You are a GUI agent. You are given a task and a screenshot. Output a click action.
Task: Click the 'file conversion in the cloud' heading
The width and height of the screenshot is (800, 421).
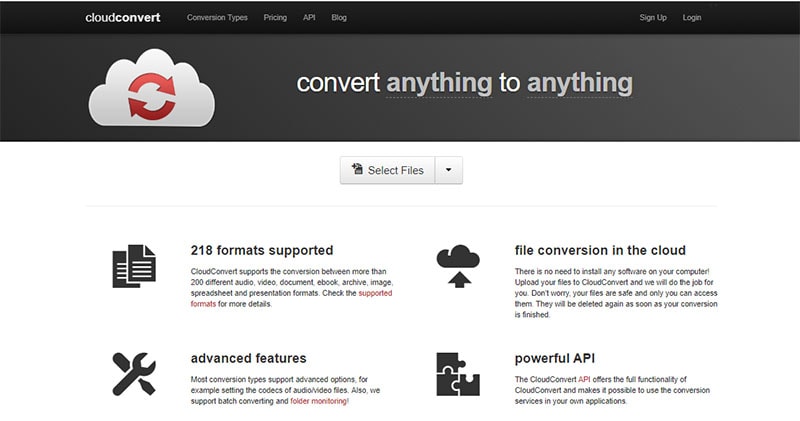(x=600, y=250)
